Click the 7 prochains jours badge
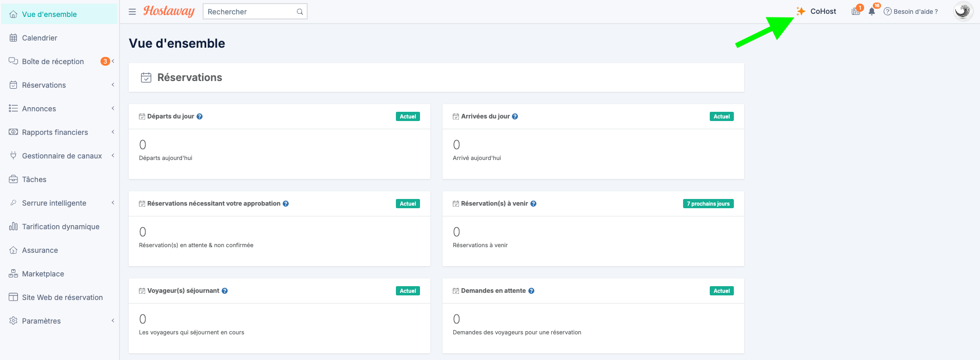The image size is (980, 360). click(x=708, y=204)
